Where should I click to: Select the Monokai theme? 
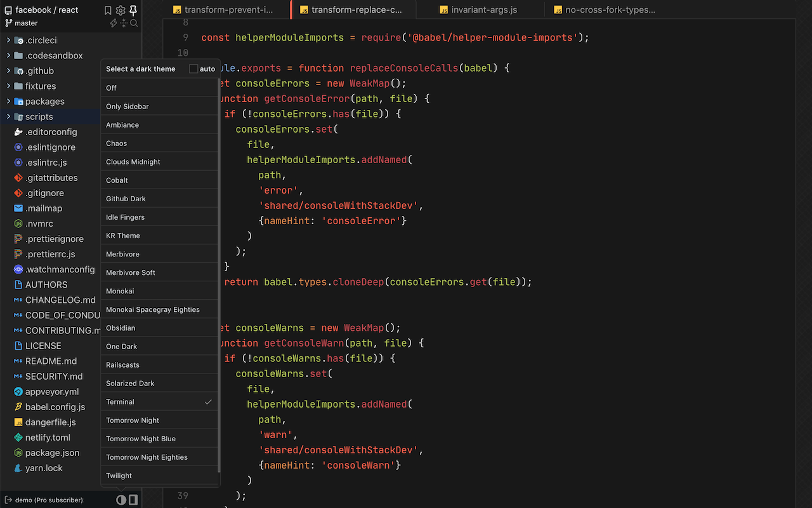[159, 290]
